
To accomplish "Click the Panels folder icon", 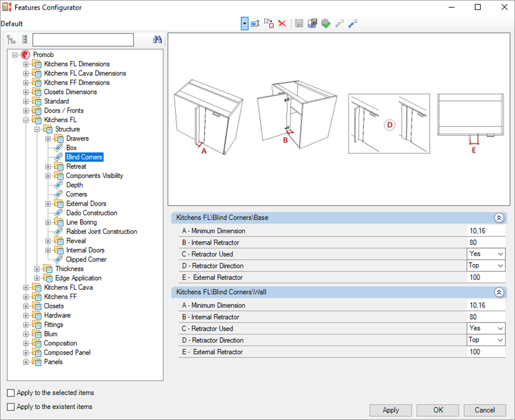I will (x=37, y=361).
